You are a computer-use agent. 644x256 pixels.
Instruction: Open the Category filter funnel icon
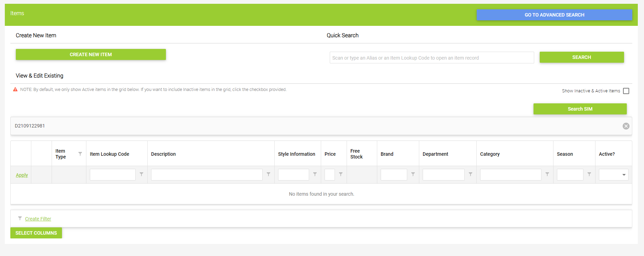(547, 174)
